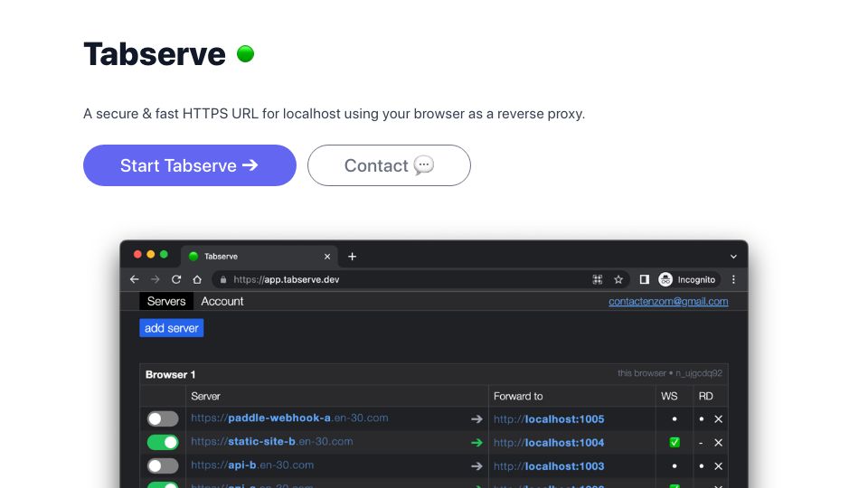Open the contactenzom@gmail.com link
Viewport: 868px width, 488px height.
(x=668, y=301)
